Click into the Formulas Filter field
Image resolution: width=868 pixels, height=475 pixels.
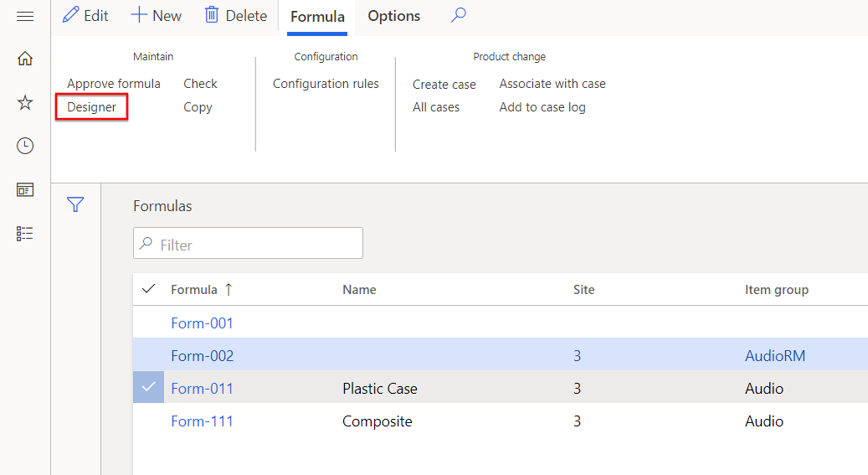(x=248, y=243)
